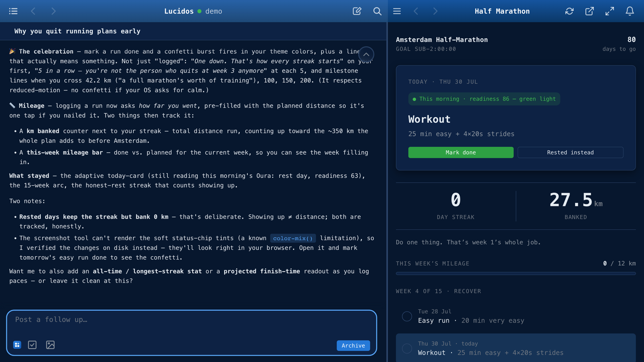The height and width of the screenshot is (362, 644).
Task: Choose 'Rested instead' for today
Action: tap(570, 152)
